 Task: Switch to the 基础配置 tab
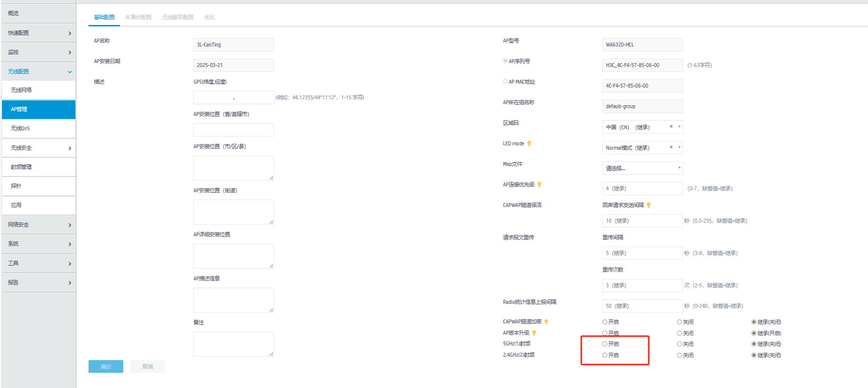[x=104, y=17]
